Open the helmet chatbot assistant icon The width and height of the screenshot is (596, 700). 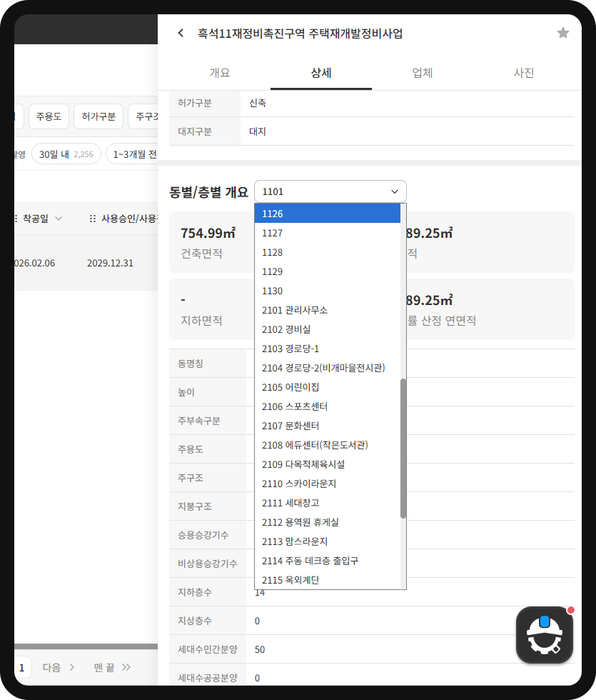[544, 634]
